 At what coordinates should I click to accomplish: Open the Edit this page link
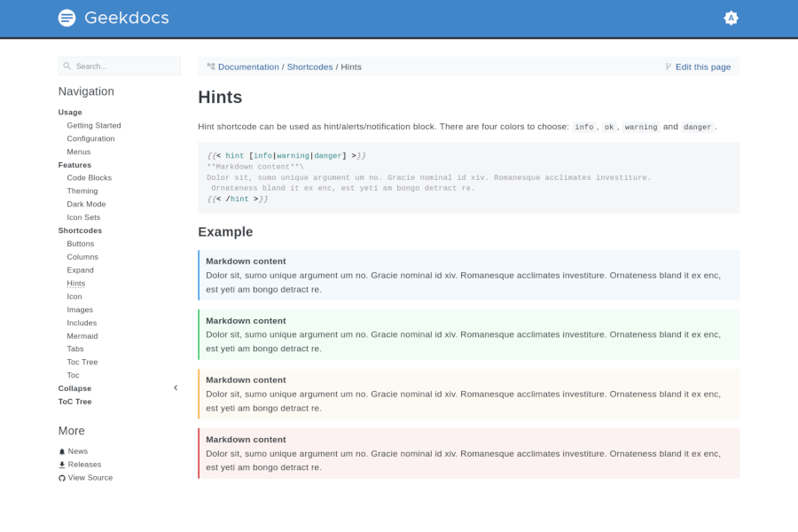point(703,66)
